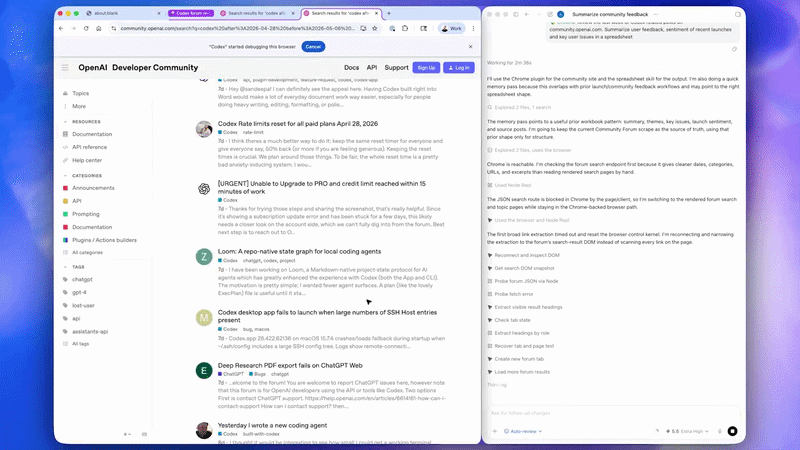Click the Codex app new chat compose icon
This screenshot has width=800, height=450.
550,14
